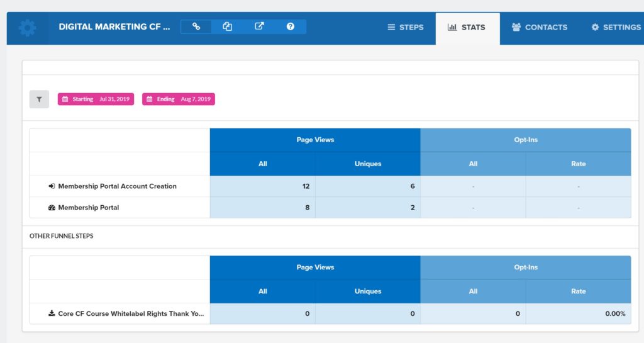Click the first table's Uniques column header
Viewport: 644px width, 343px height.
(x=368, y=164)
